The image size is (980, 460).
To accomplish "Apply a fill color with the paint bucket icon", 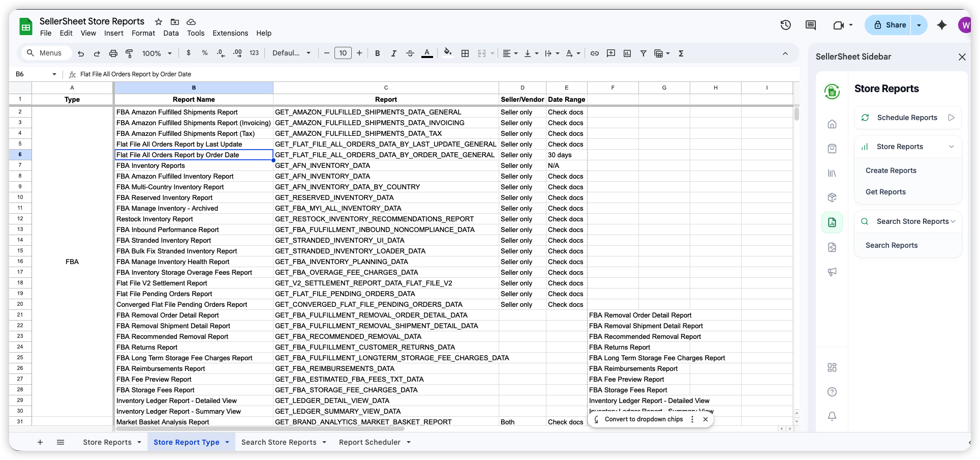I will tap(448, 53).
